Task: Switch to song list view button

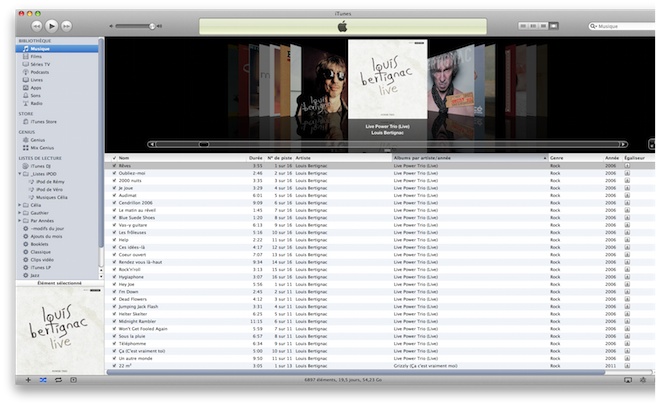Action: (523, 26)
